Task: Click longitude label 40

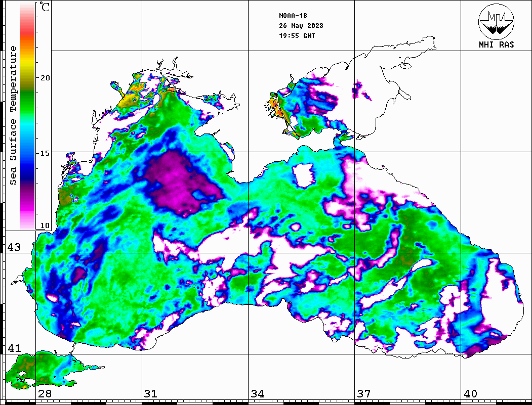Action: [x=470, y=393]
